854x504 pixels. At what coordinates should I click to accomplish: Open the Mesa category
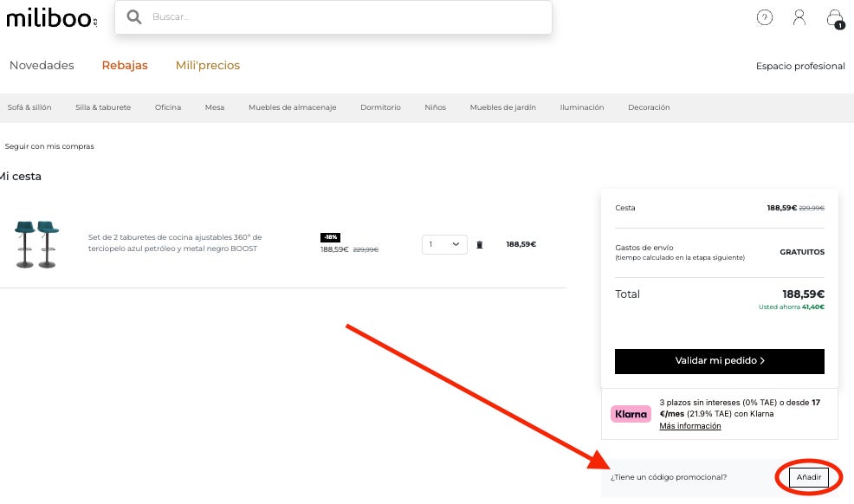tap(215, 107)
